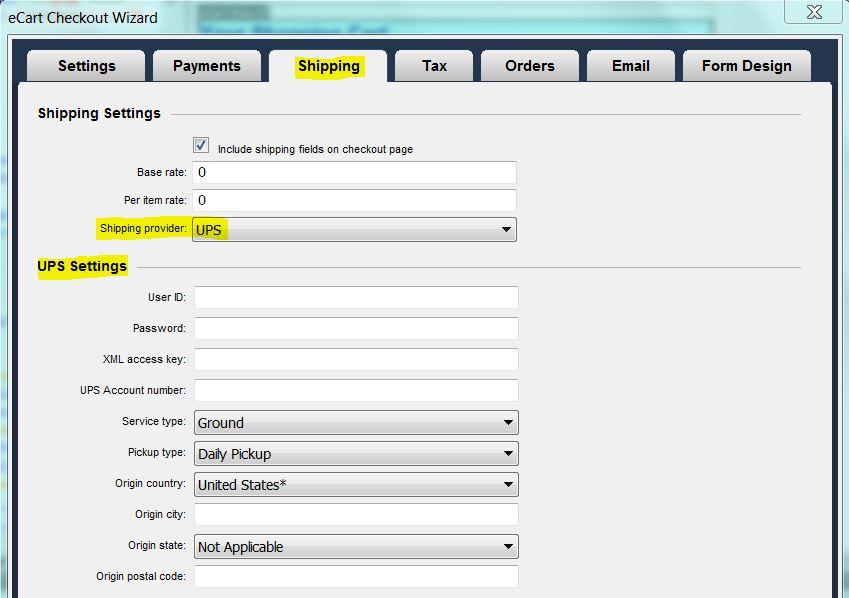Expand the Service type dropdown
The height and width of the screenshot is (598, 849).
coord(356,422)
